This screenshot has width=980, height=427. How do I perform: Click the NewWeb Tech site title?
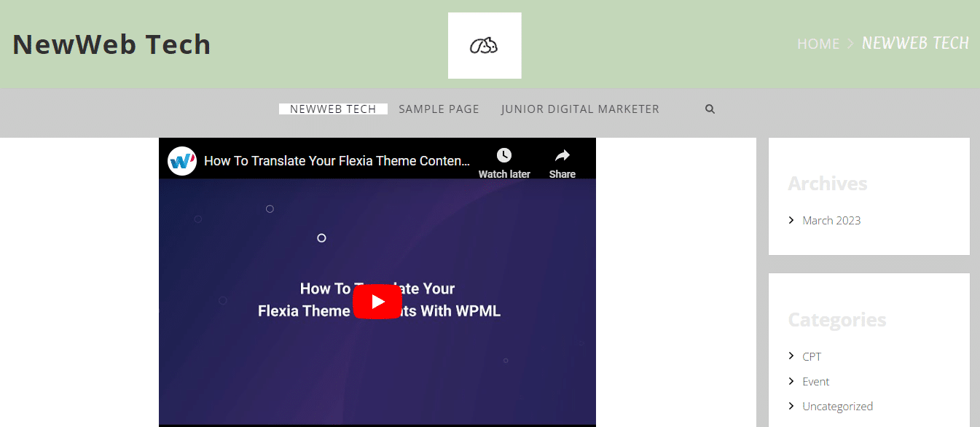click(111, 44)
